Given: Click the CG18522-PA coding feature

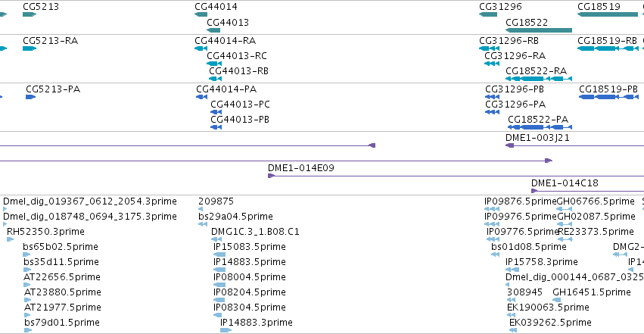Looking at the screenshot, I should pyautogui.click(x=540, y=127).
